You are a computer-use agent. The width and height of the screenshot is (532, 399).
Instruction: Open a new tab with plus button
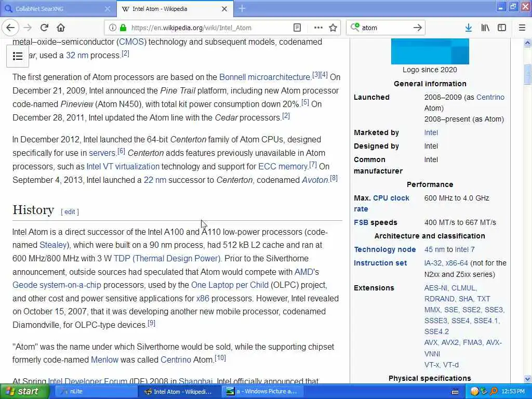(242, 9)
